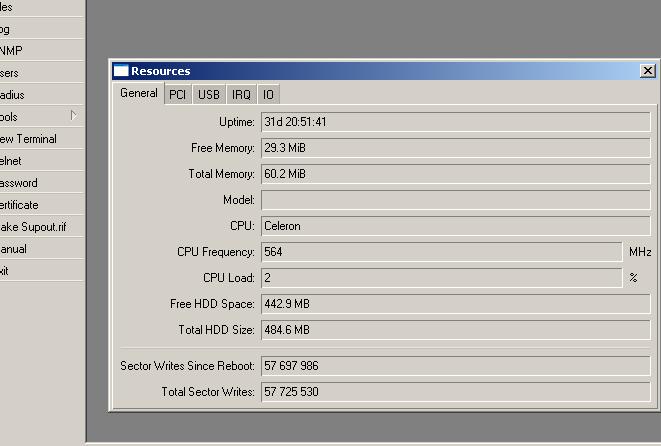Switch to the IRQ tab

click(241, 94)
